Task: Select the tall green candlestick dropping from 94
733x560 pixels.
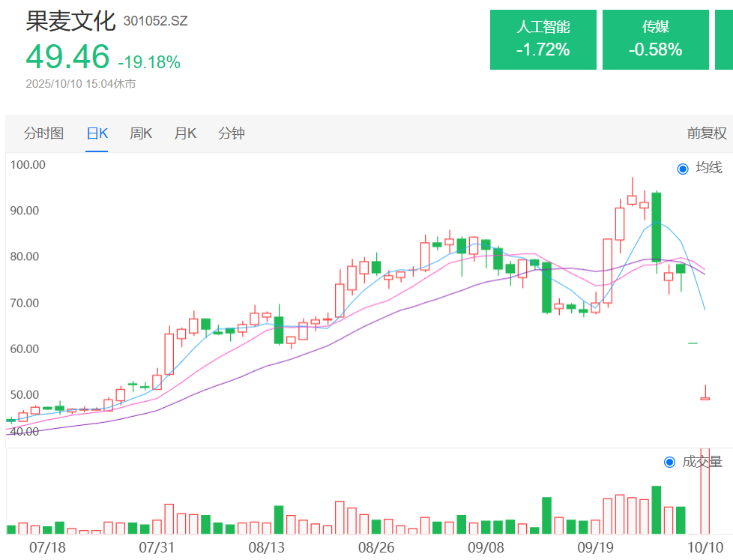Action: point(656,226)
